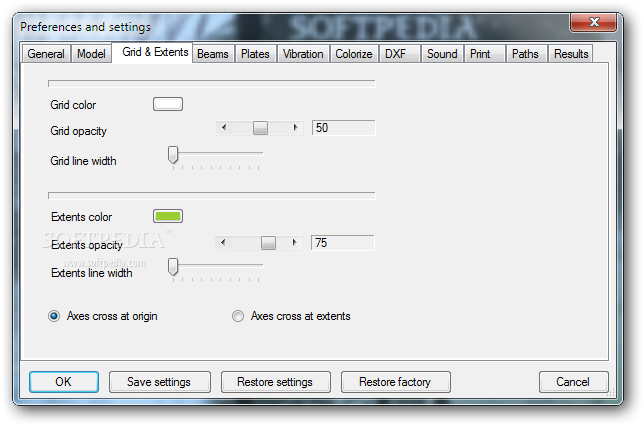The height and width of the screenshot is (426, 644).
Task: Click the Grid line width slider handle
Action: (173, 155)
